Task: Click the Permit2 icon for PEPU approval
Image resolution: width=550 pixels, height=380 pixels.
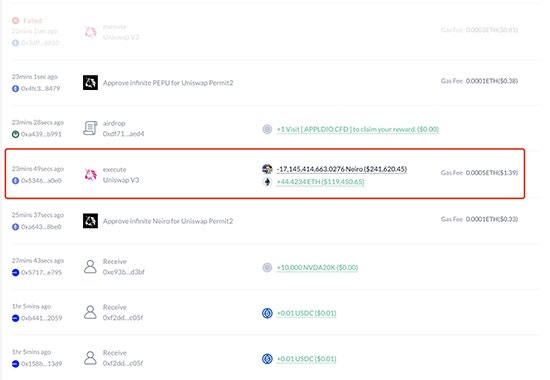Action: click(x=90, y=82)
